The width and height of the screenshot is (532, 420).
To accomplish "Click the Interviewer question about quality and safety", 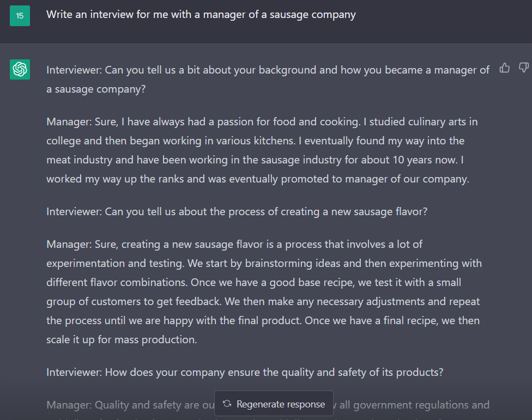I will pos(245,373).
